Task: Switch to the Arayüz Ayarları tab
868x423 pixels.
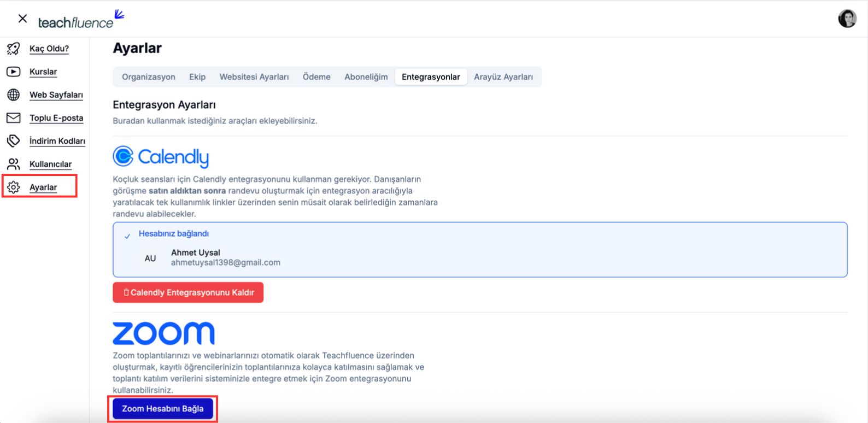Action: 503,77
